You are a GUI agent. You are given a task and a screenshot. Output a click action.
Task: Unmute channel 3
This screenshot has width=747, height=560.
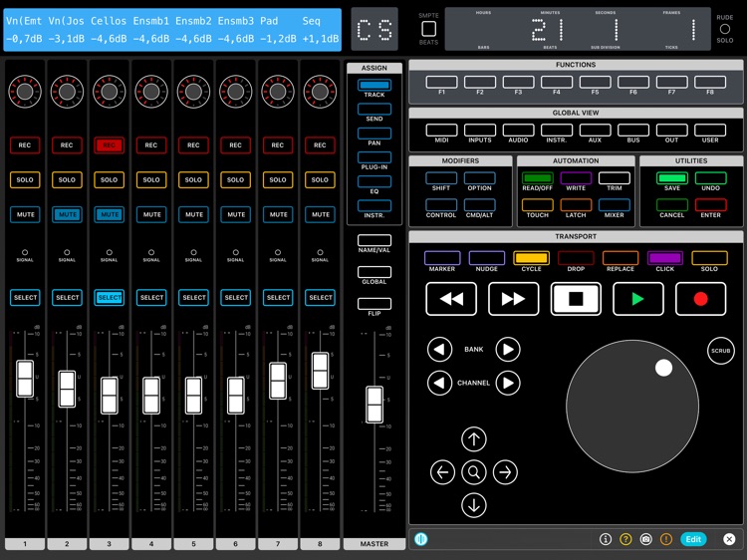click(110, 214)
